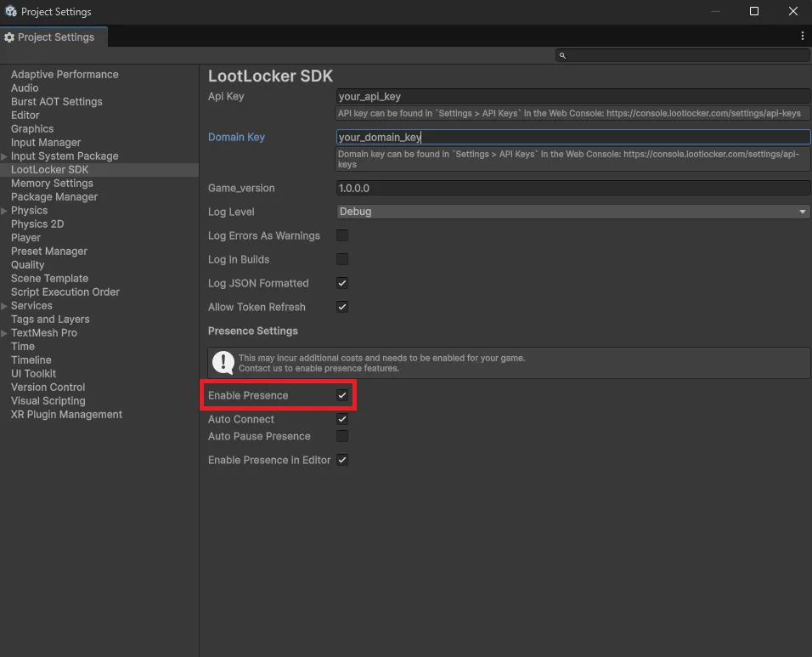The height and width of the screenshot is (657, 812).
Task: Open XR Plugin Management settings
Action: 66,415
